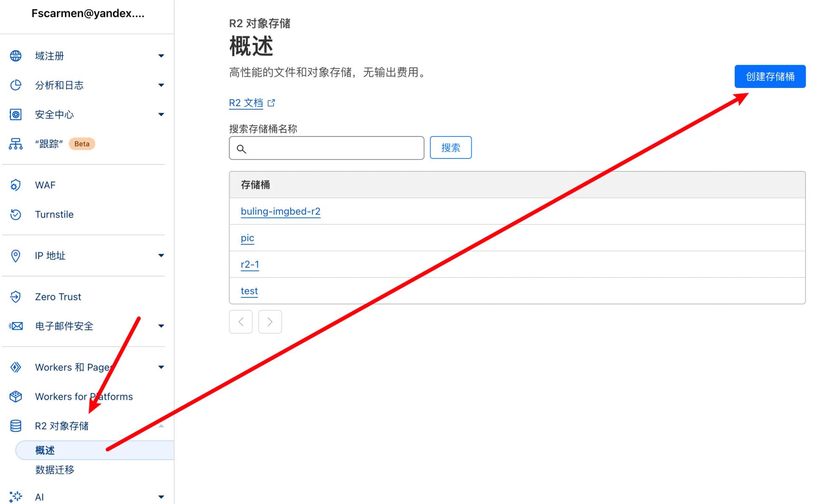Click the WAF shield icon
The height and width of the screenshot is (504, 816).
coord(16,185)
